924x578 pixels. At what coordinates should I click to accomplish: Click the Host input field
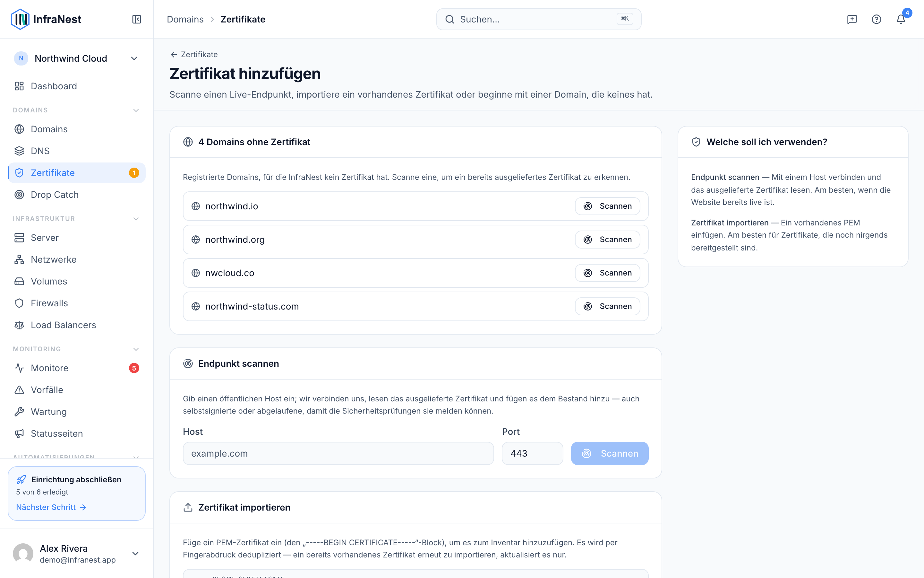[338, 453]
